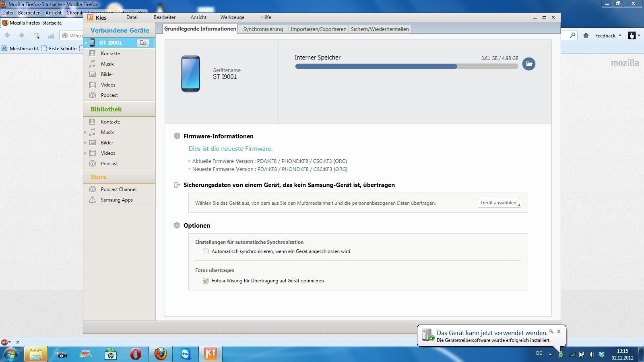Click the Optionen gear icon
Viewport: 644px width, 362px height.
click(177, 225)
